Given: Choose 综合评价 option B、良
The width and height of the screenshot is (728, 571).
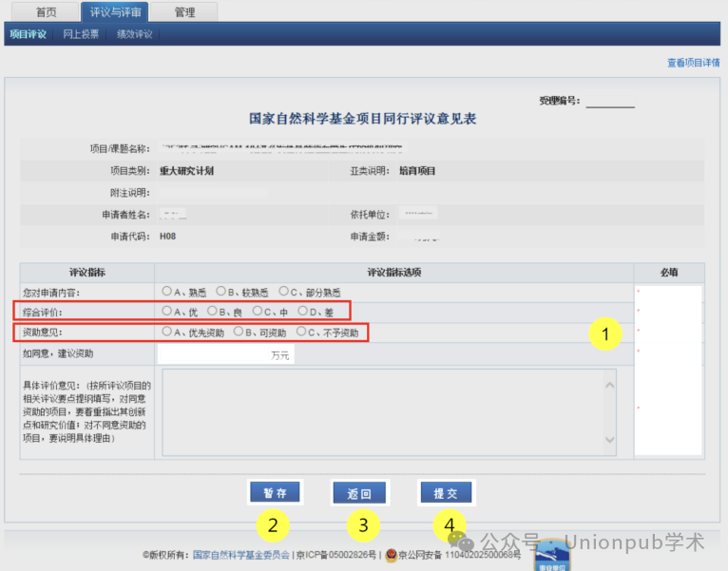Looking at the screenshot, I should [x=212, y=311].
